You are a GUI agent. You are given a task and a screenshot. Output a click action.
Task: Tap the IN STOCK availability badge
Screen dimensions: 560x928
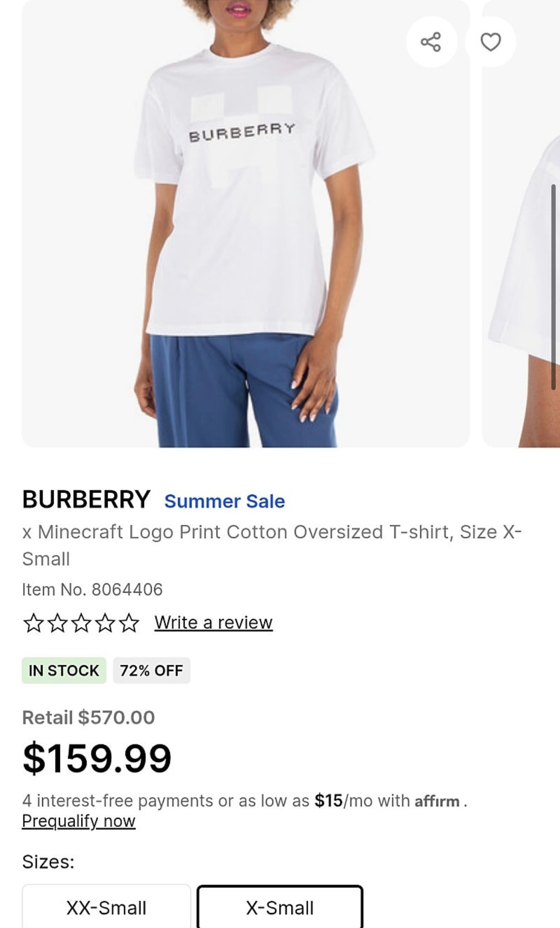click(x=64, y=671)
